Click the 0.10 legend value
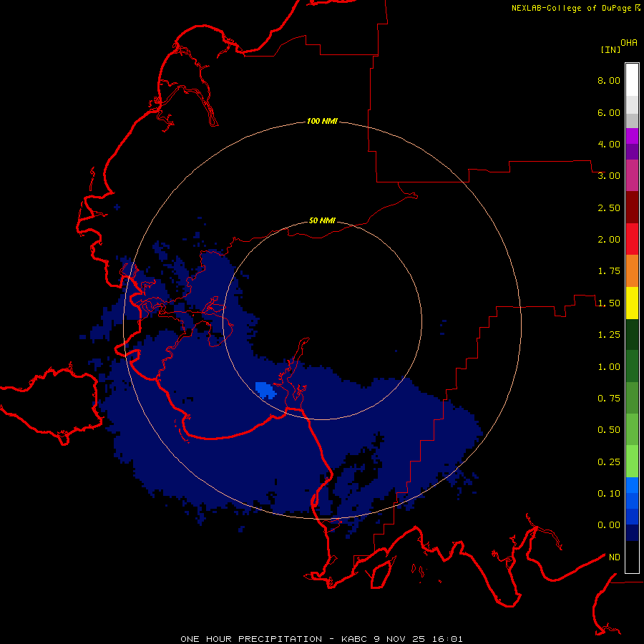Viewport: 644px width, 644px height. pyautogui.click(x=609, y=494)
